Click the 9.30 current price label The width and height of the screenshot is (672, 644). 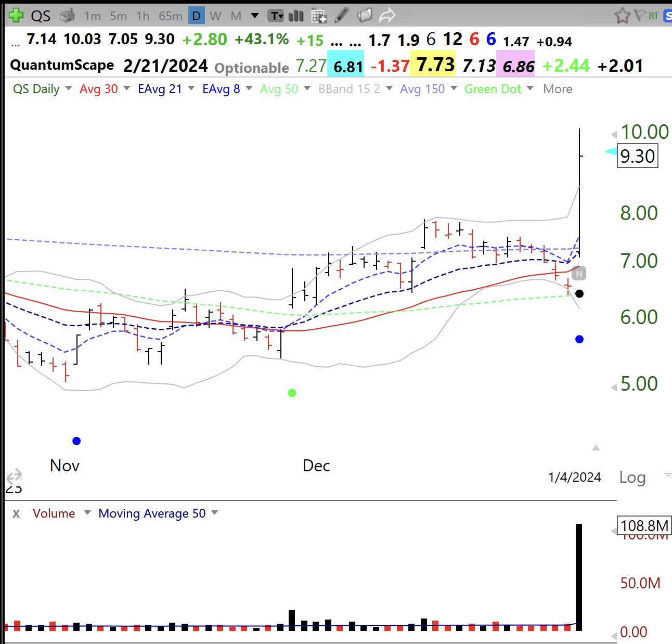coord(638,156)
